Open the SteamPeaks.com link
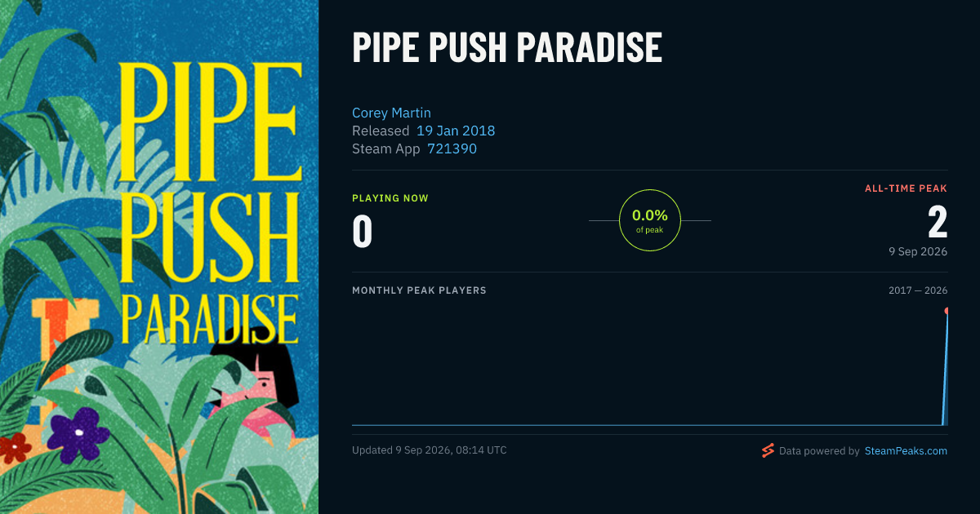The image size is (980, 514). point(906,450)
